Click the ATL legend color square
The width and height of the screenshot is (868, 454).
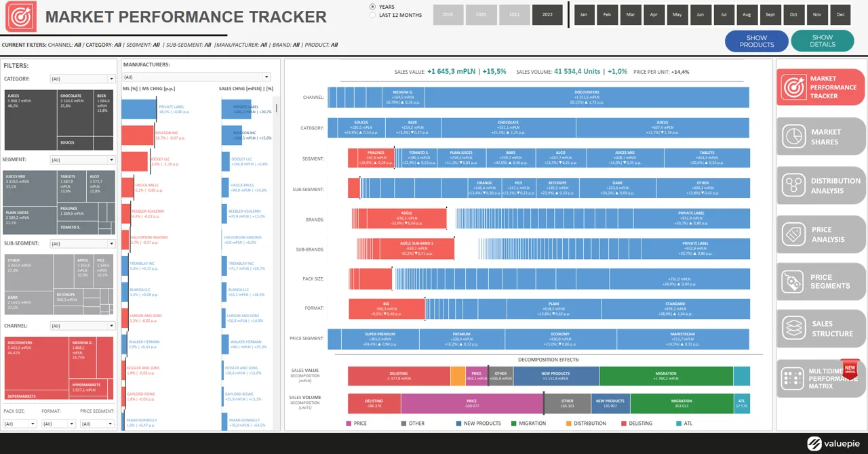(x=679, y=424)
